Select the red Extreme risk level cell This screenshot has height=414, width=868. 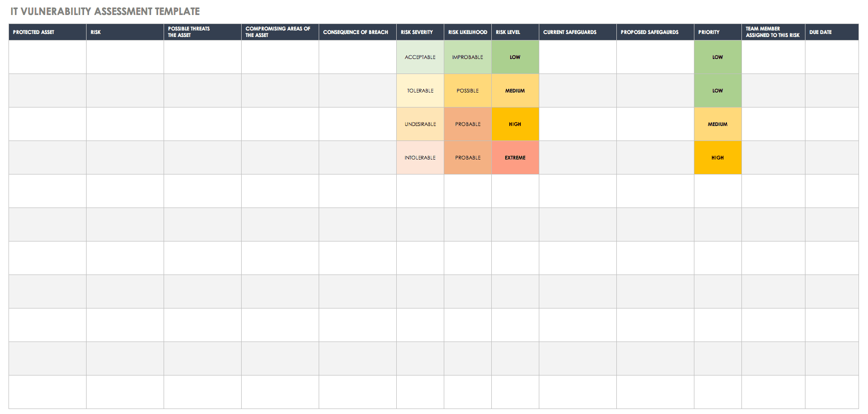[x=515, y=158]
